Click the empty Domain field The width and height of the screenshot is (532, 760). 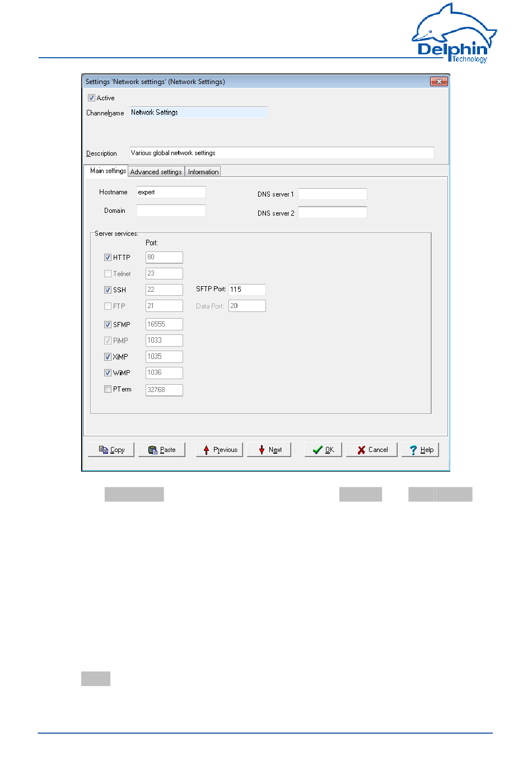pos(171,211)
